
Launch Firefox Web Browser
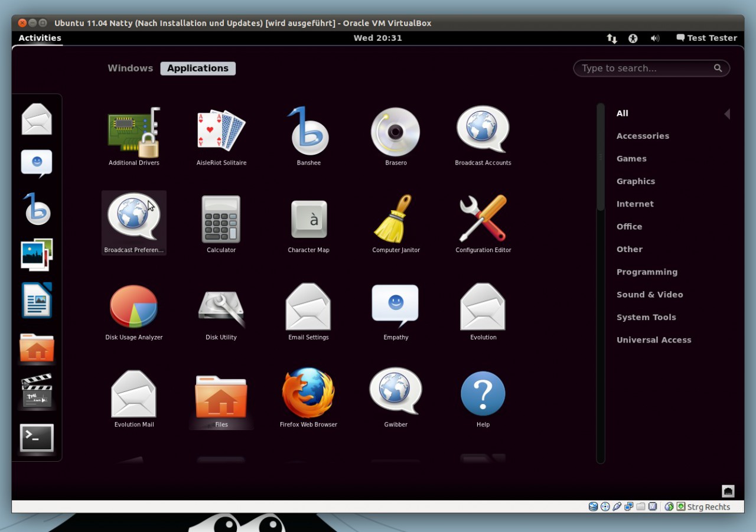point(309,398)
